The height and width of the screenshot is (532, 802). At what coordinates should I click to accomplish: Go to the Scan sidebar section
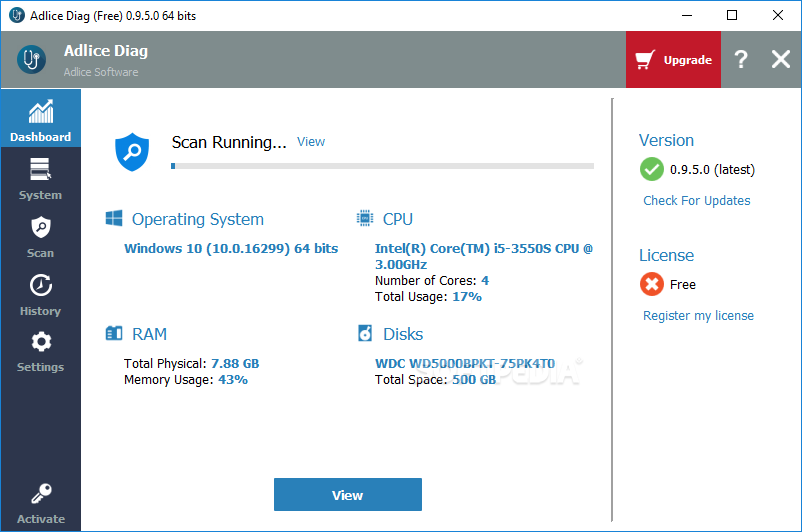(x=40, y=237)
